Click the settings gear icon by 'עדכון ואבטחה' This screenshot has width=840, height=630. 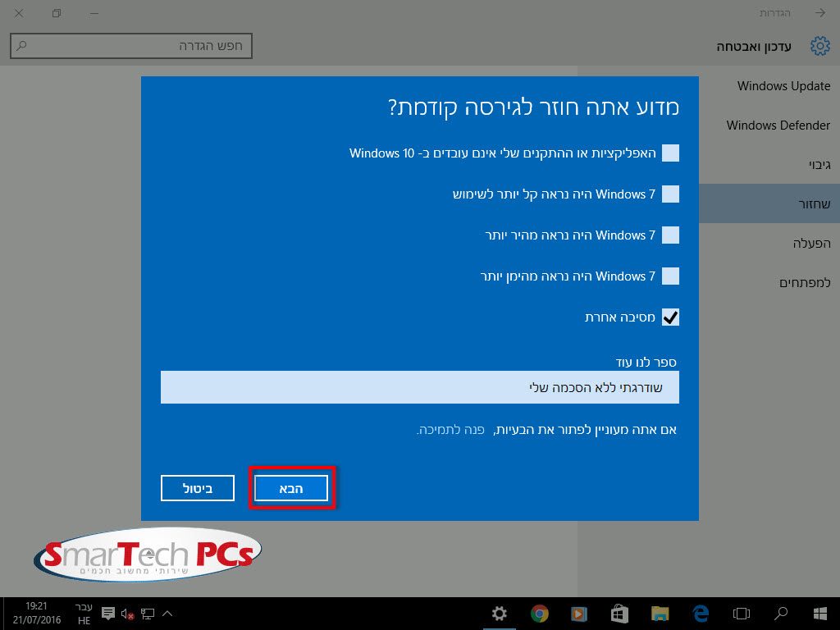point(819,47)
